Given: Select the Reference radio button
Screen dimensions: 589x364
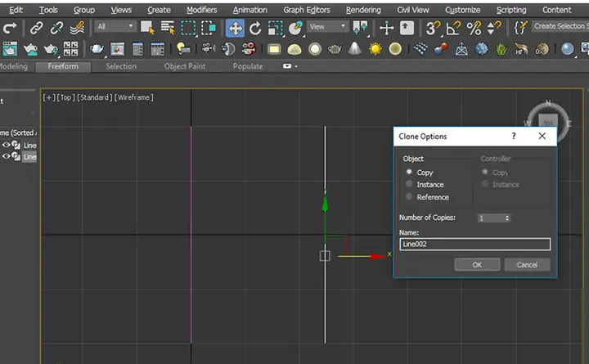Looking at the screenshot, I should click(x=409, y=196).
